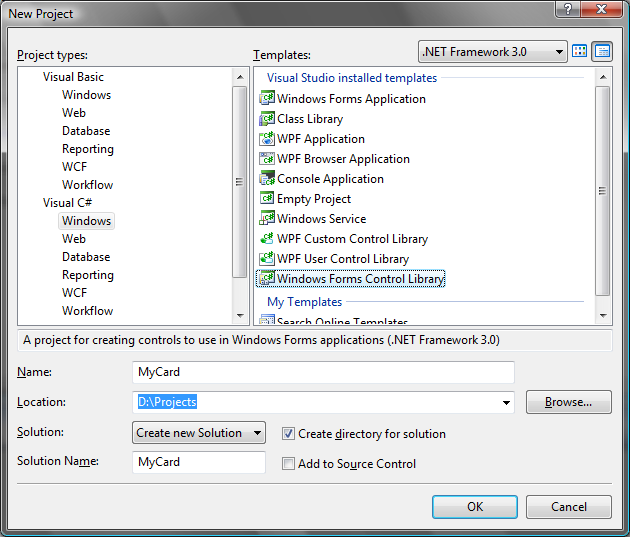Click the Visual Studio installed templates header
Screen dimensions: 630x537
pos(352,78)
